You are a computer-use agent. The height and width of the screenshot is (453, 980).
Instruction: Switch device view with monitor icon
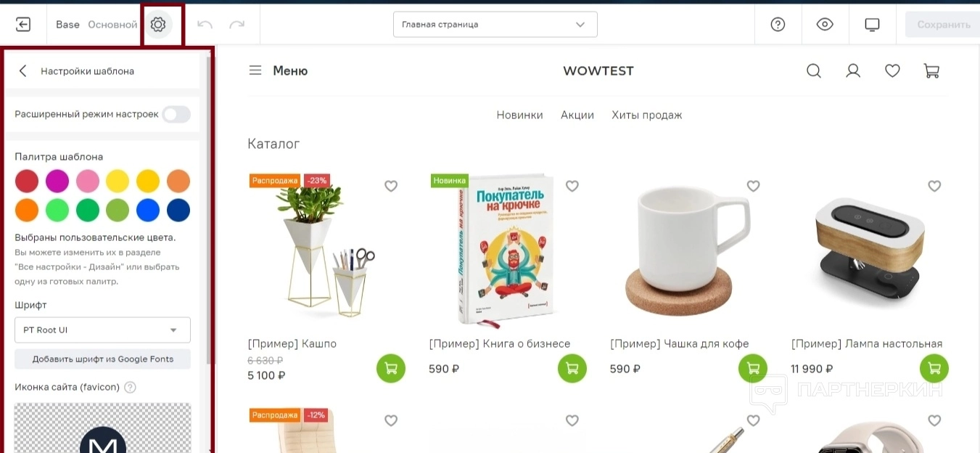click(872, 25)
